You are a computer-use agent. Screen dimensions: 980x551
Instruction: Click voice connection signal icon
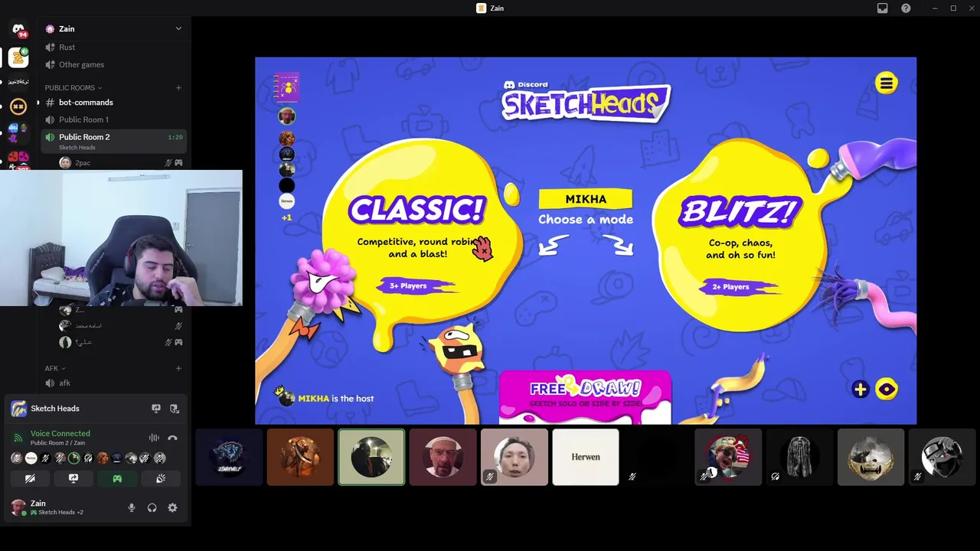pos(18,438)
